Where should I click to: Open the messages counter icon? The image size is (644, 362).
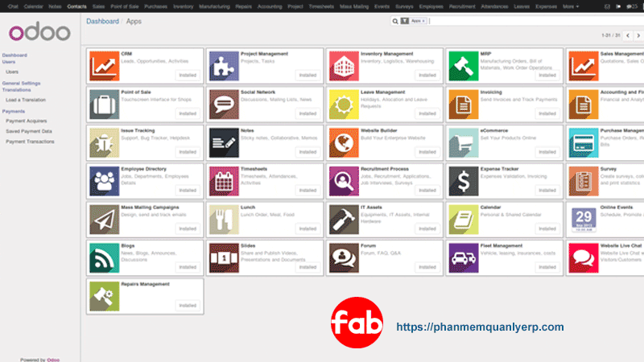[632, 6]
